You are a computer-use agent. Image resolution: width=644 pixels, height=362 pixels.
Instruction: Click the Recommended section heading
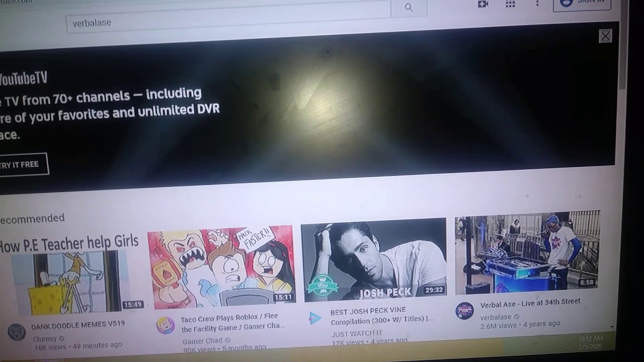pos(32,218)
